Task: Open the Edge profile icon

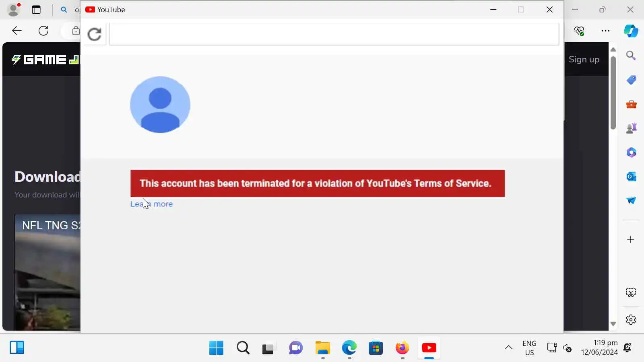Action: tap(14, 10)
